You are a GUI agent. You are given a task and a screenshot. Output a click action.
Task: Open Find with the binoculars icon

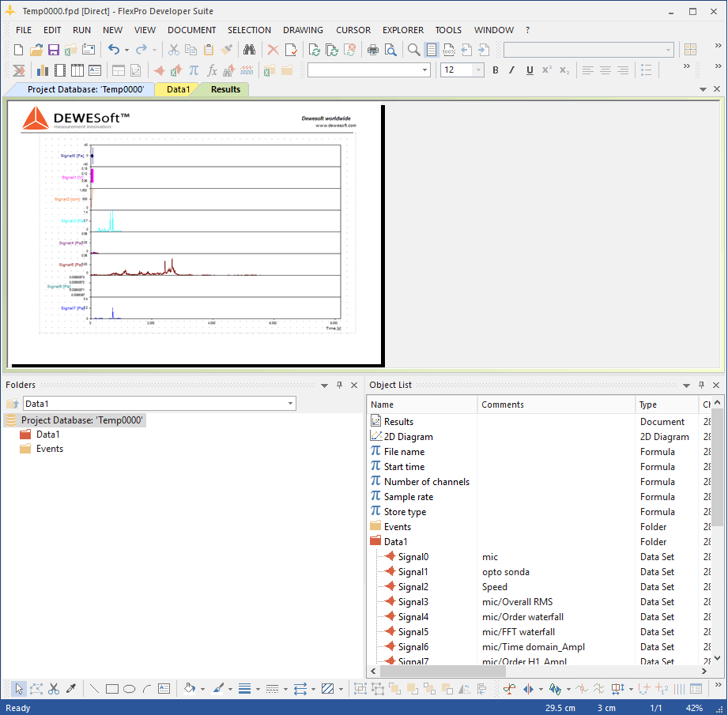pyautogui.click(x=249, y=50)
